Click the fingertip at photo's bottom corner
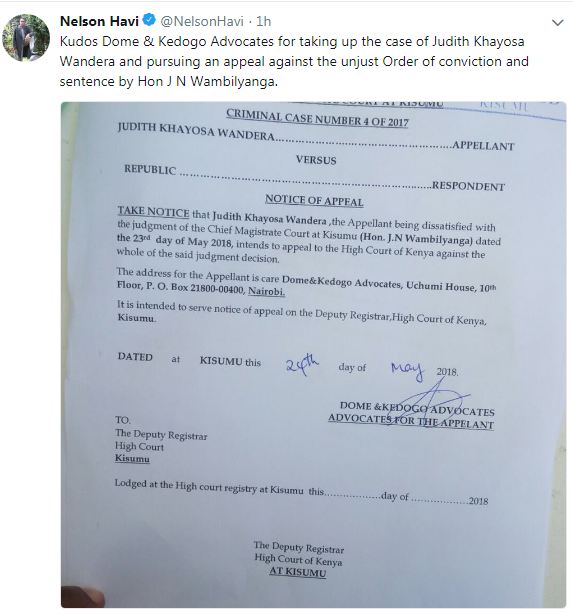The height and width of the screenshot is (612, 573). (83, 597)
